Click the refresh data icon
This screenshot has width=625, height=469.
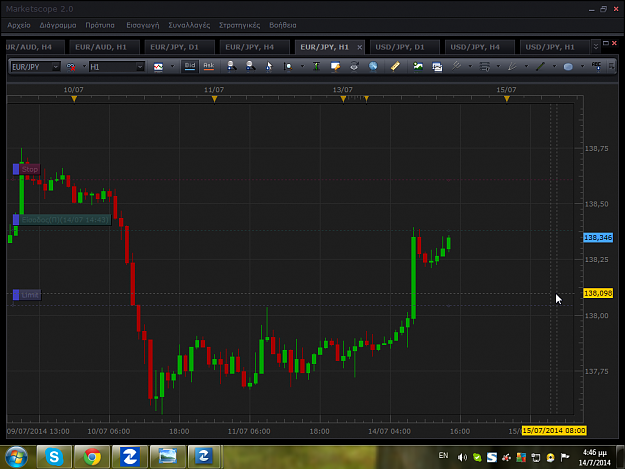[x=354, y=66]
